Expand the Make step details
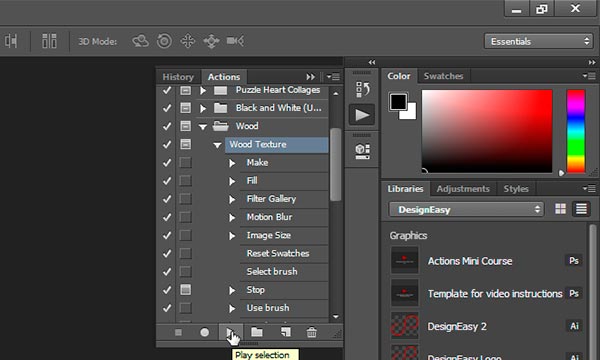 pyautogui.click(x=232, y=163)
